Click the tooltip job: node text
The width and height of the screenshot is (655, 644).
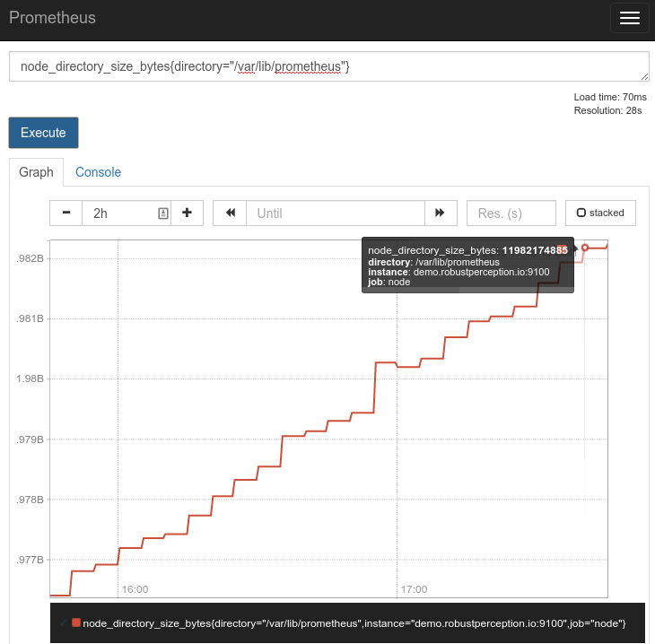pos(389,282)
